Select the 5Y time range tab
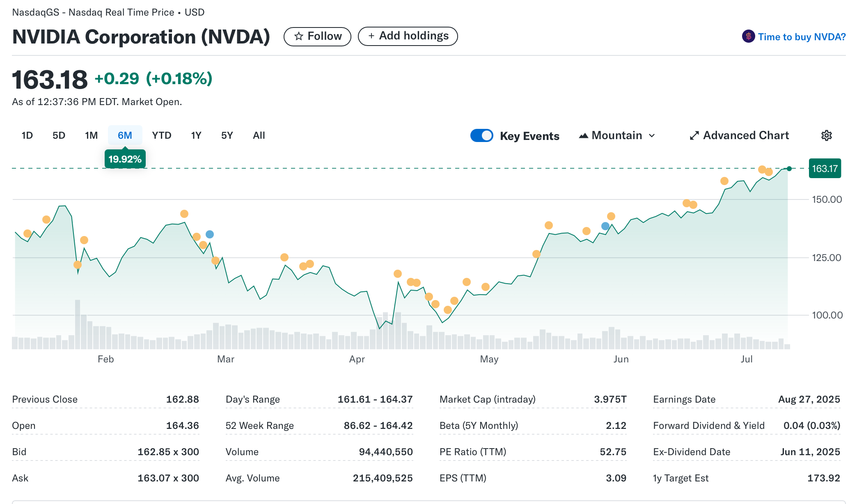The image size is (857, 504). 227,135
